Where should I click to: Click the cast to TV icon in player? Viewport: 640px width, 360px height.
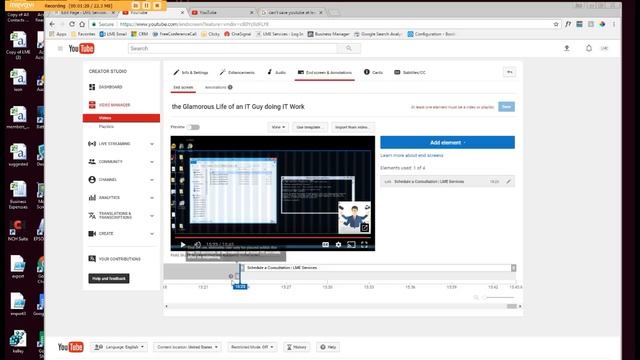coord(351,244)
